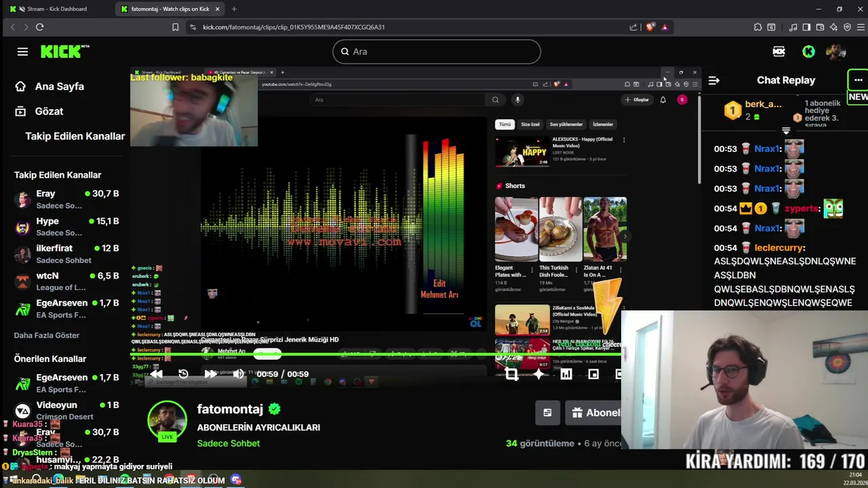
Task: Open Brave Wallet icon
Action: 820,27
